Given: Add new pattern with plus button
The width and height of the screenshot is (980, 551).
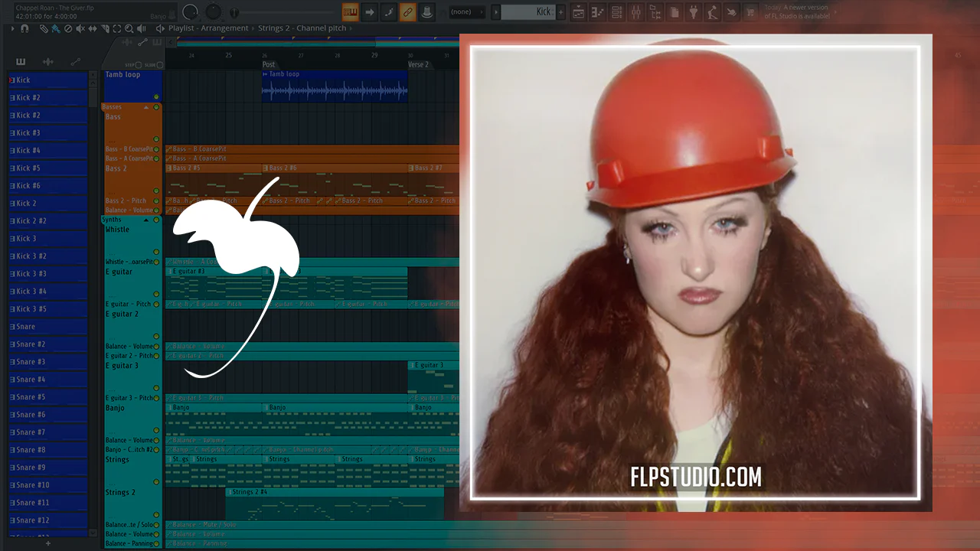Looking at the screenshot, I should point(562,12).
